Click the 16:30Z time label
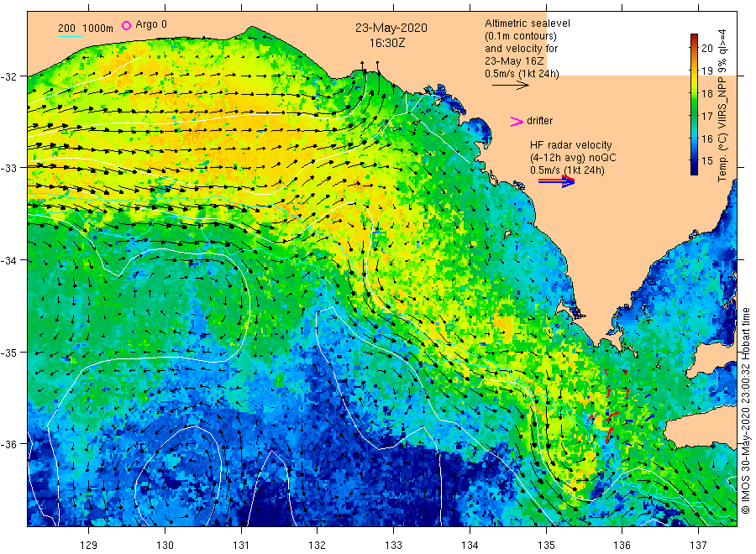756x554 pixels. (x=387, y=43)
